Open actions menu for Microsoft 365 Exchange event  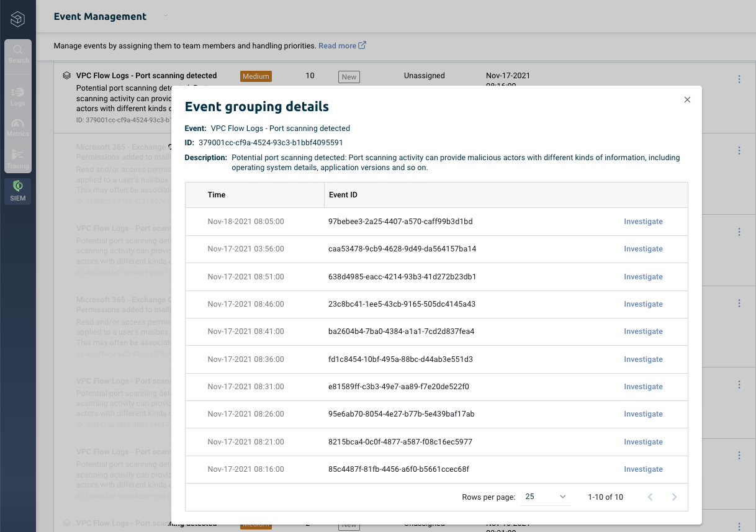tap(739, 150)
